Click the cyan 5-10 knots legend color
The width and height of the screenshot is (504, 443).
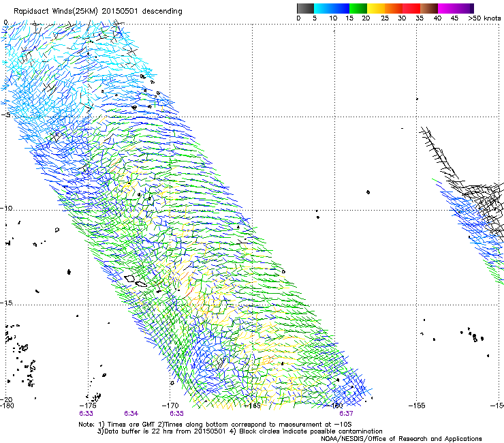(323, 8)
